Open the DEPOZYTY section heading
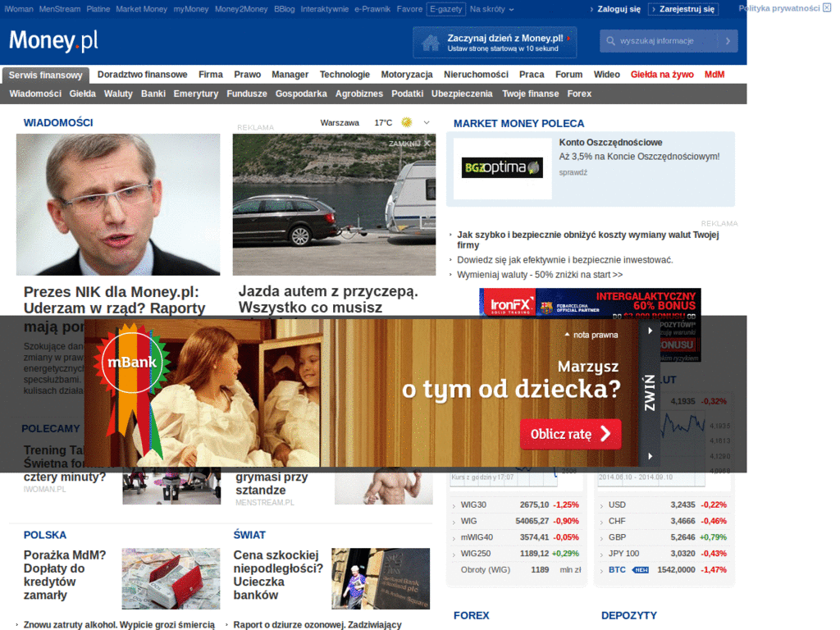The height and width of the screenshot is (630, 840). tap(628, 615)
